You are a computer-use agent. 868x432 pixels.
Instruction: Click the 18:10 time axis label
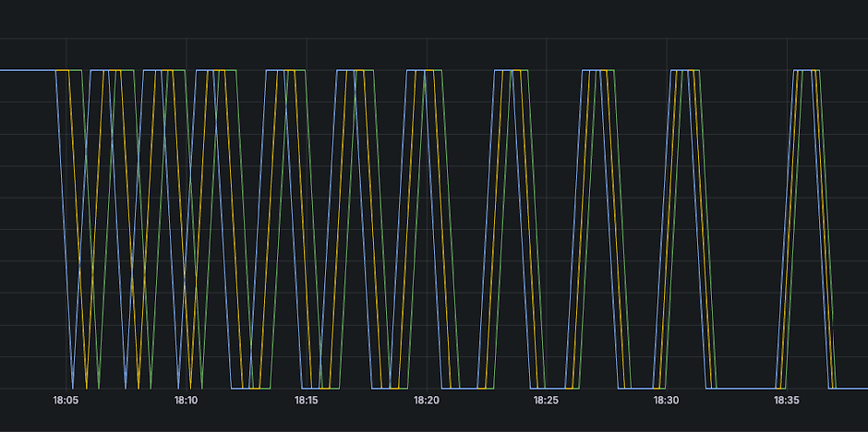tap(186, 401)
